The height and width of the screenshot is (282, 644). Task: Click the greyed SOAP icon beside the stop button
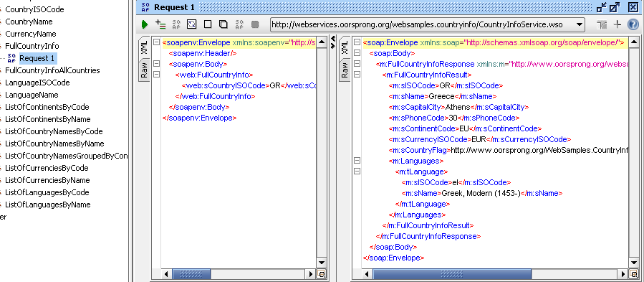coord(239,24)
